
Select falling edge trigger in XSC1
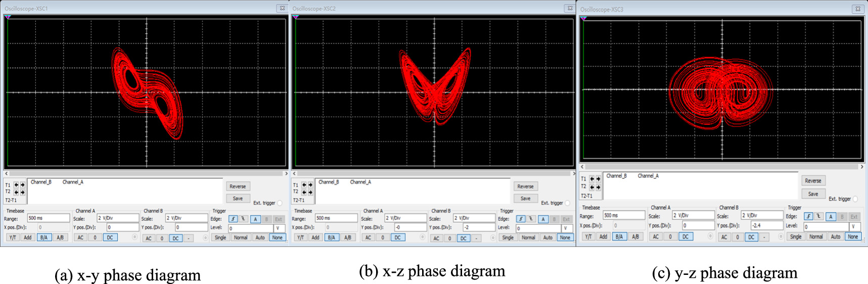click(x=243, y=219)
